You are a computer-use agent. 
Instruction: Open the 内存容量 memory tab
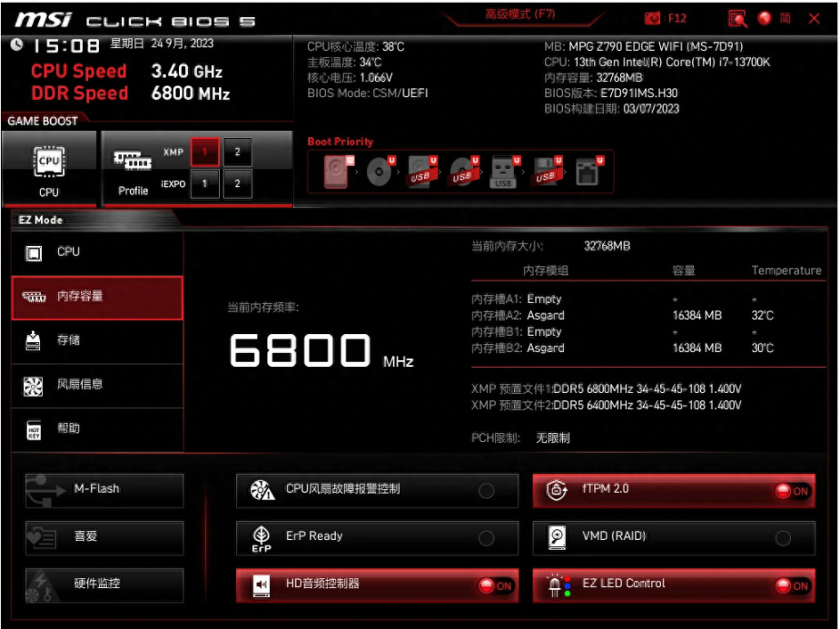pyautogui.click(x=97, y=297)
